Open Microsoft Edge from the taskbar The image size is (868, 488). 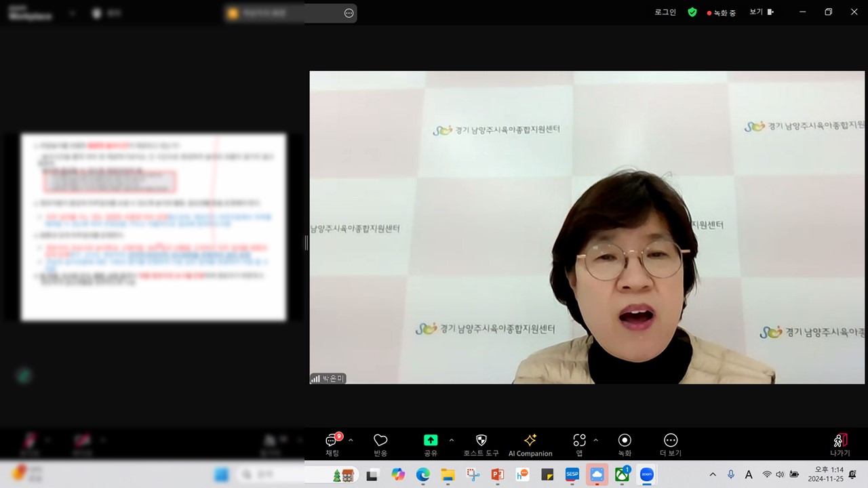click(423, 475)
